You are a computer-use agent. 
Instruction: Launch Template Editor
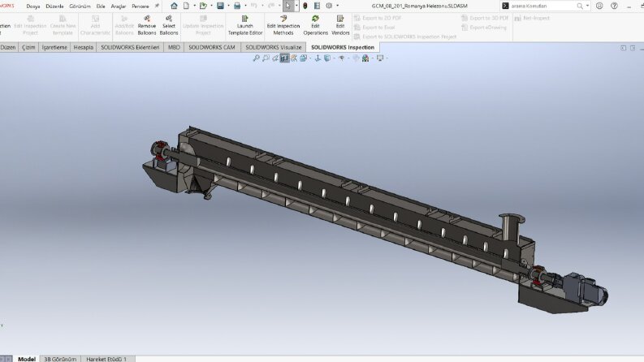pos(245,25)
